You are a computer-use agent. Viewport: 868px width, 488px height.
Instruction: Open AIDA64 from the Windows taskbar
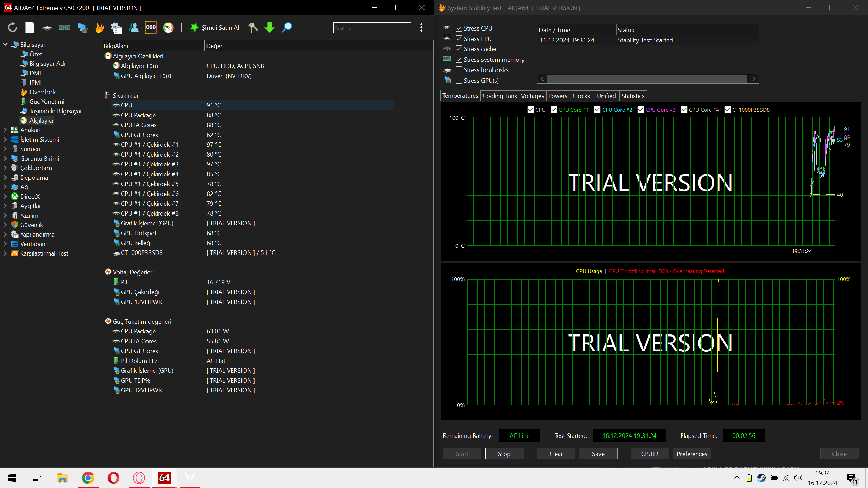tap(164, 478)
